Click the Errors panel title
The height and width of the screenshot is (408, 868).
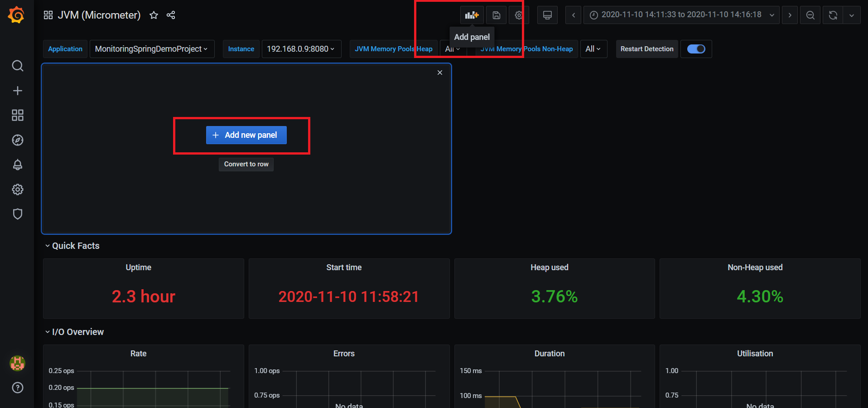click(x=344, y=354)
